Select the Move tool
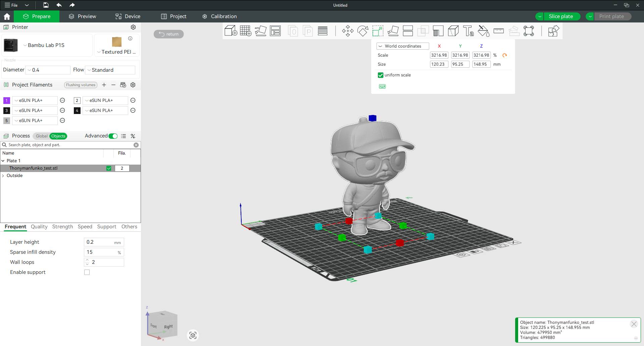The image size is (644, 346). pyautogui.click(x=348, y=31)
